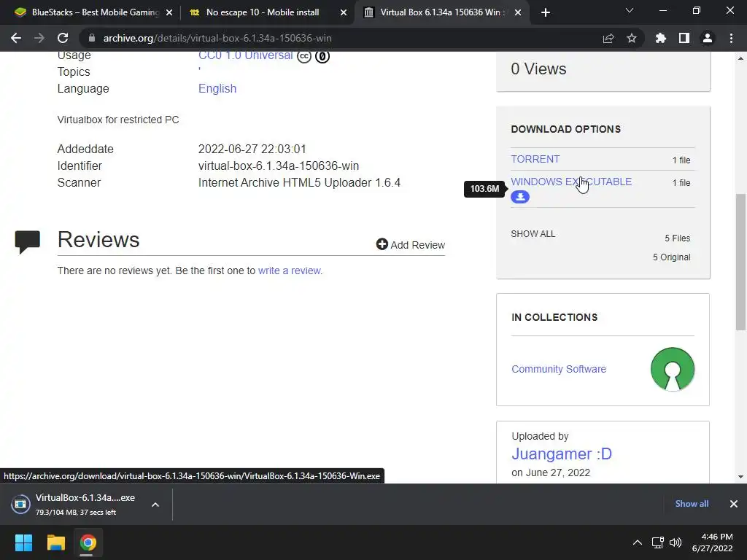Reload the archive.org page
Screen dimensions: 747x560
(x=63, y=38)
